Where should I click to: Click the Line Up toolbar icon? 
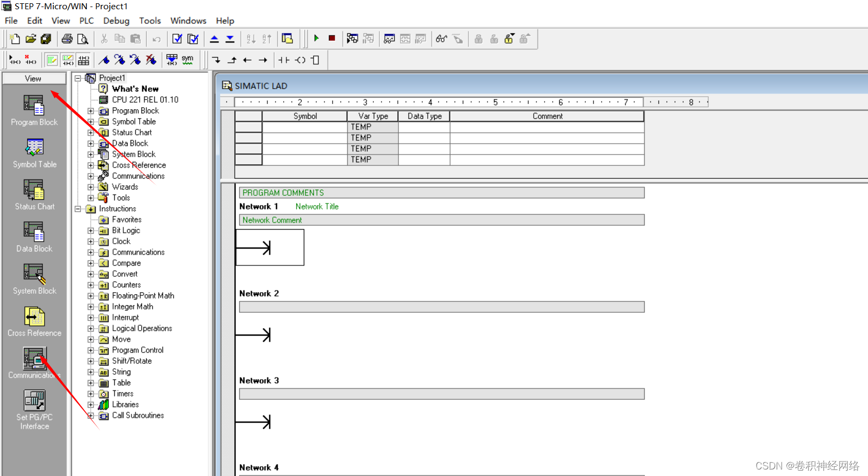click(232, 60)
